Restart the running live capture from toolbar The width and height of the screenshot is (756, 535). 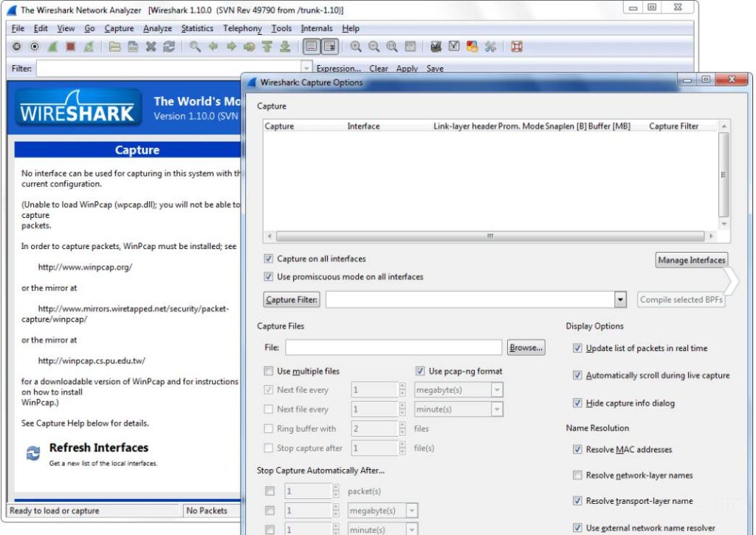click(89, 47)
